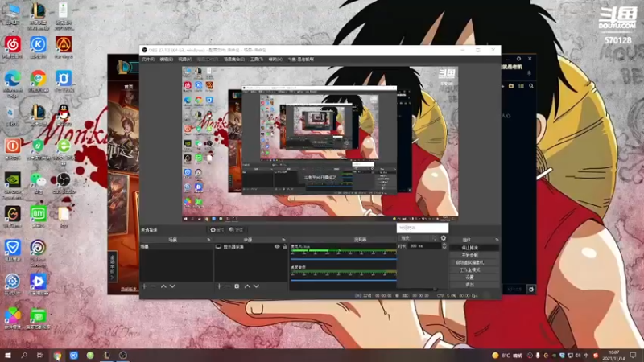Move scene down in Scenes panel
The width and height of the screenshot is (644, 362).
pyautogui.click(x=172, y=286)
